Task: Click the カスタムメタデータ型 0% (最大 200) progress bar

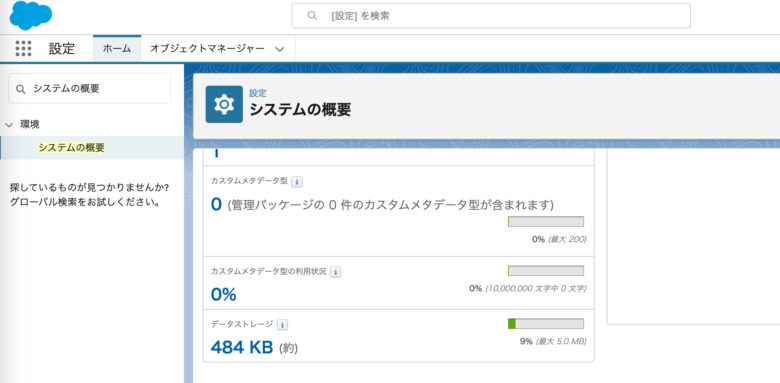Action: click(546, 222)
